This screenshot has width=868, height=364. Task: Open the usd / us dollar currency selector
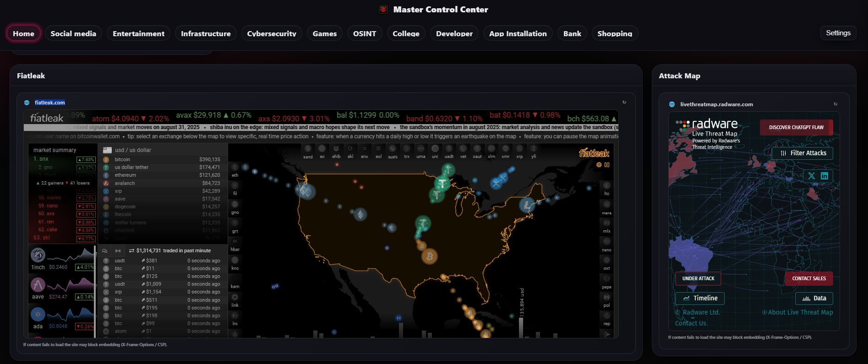pos(163,150)
